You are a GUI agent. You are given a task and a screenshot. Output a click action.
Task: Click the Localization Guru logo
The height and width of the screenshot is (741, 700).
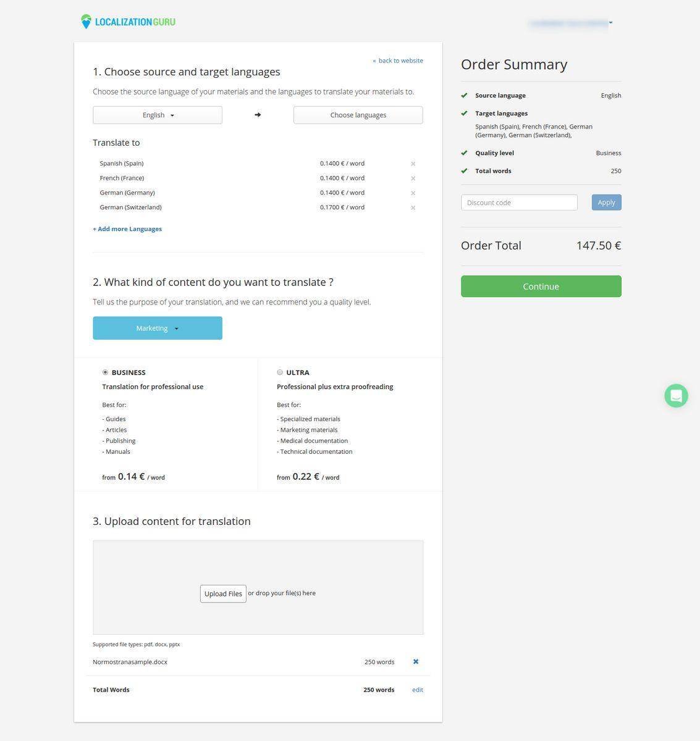pyautogui.click(x=128, y=22)
